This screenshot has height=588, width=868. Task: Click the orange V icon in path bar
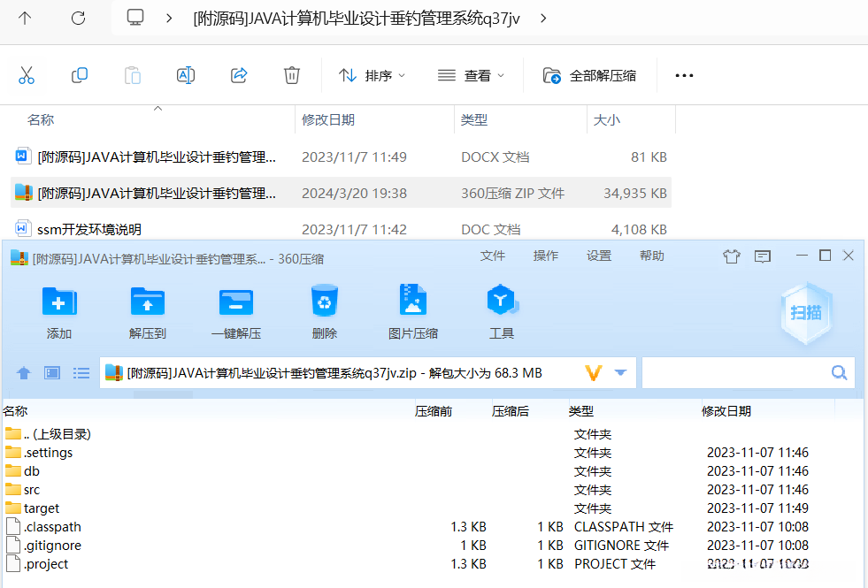(x=593, y=373)
